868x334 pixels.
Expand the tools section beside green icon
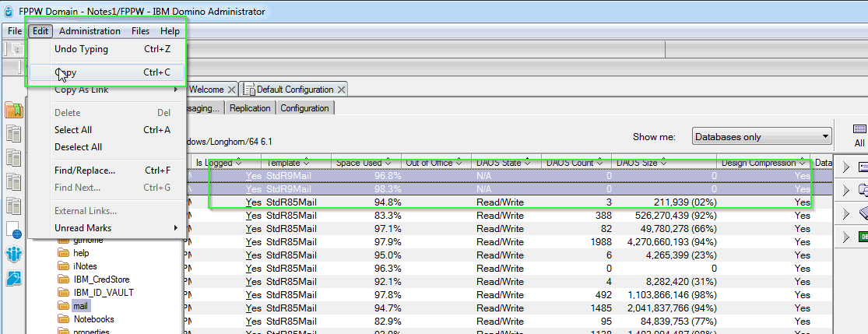pos(846,237)
